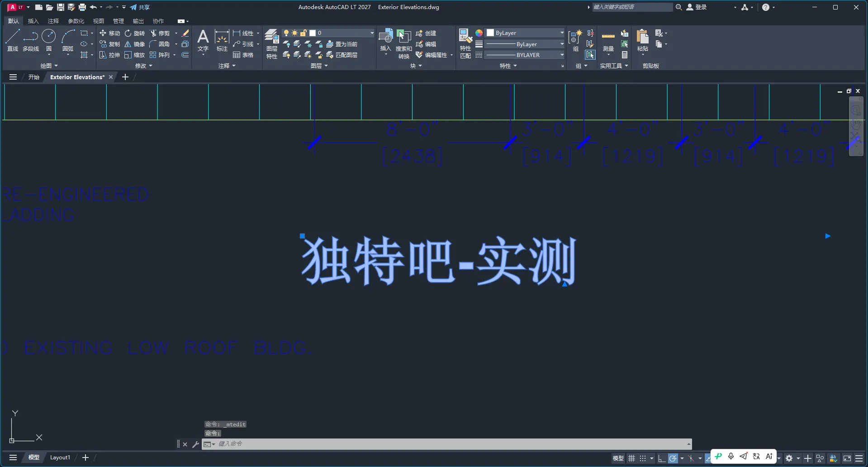Click the Table (表格) tool
868x467 pixels.
[243, 55]
